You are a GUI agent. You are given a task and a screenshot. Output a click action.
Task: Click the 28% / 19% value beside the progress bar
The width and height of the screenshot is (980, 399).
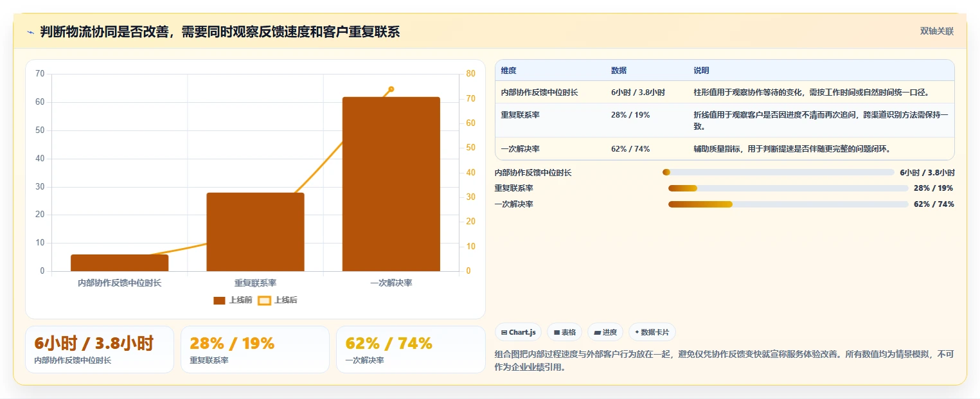(x=933, y=188)
